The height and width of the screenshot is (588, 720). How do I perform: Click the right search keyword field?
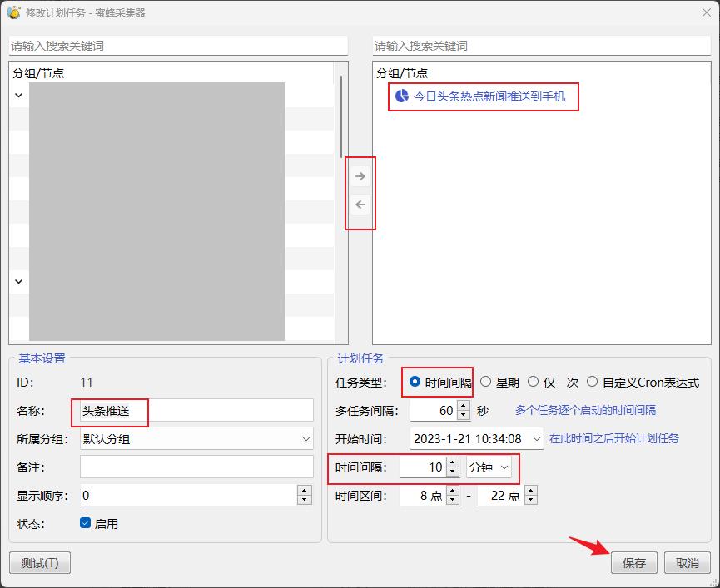(x=542, y=46)
